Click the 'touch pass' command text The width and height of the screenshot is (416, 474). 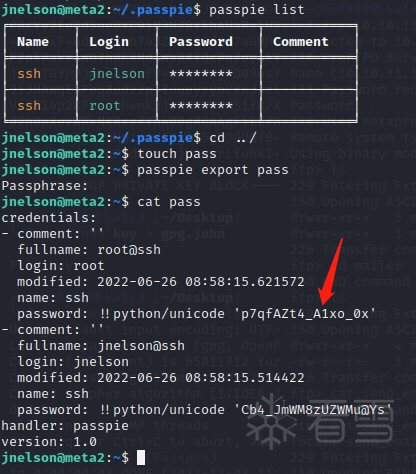[177, 154]
